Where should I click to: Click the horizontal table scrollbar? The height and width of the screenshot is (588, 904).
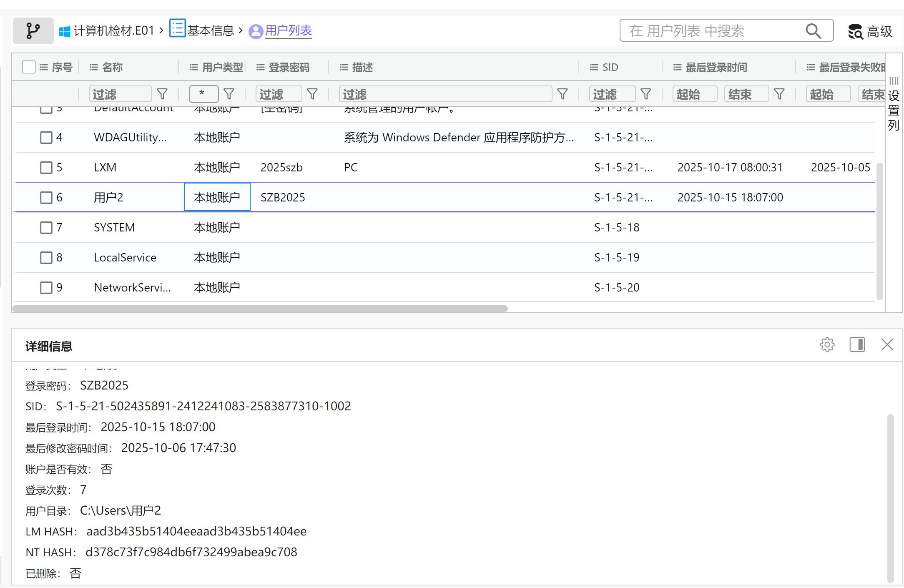pyautogui.click(x=259, y=309)
